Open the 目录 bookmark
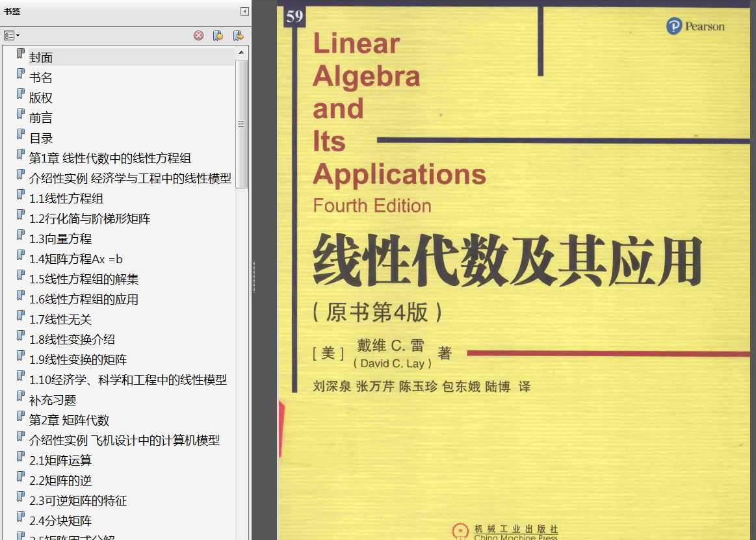The height and width of the screenshot is (540, 756). pos(41,138)
